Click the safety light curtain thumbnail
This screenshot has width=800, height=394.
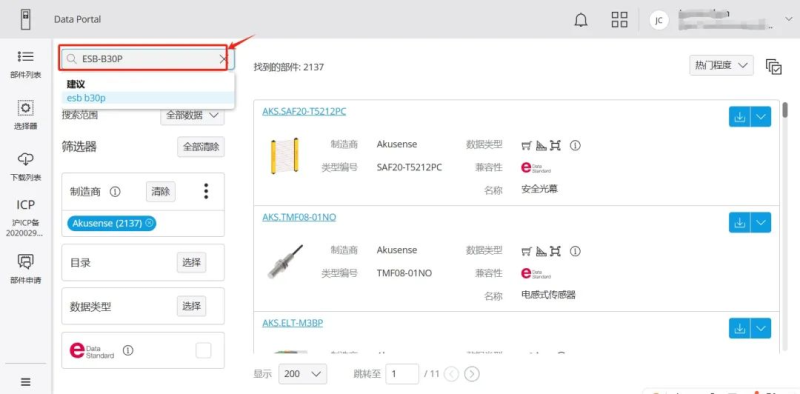coord(285,156)
